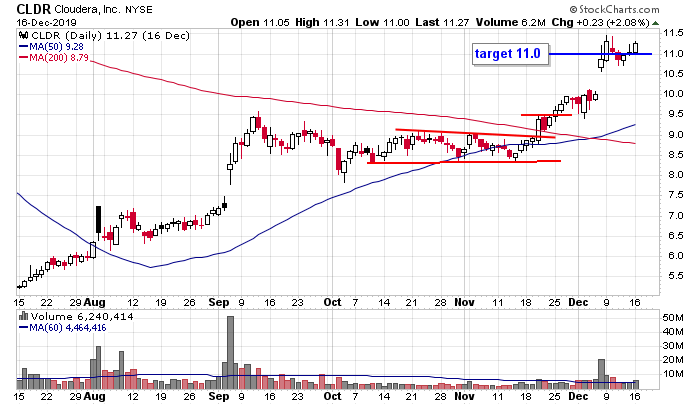Click the Aug label on price chart axis
The width and height of the screenshot is (700, 405).
click(94, 302)
